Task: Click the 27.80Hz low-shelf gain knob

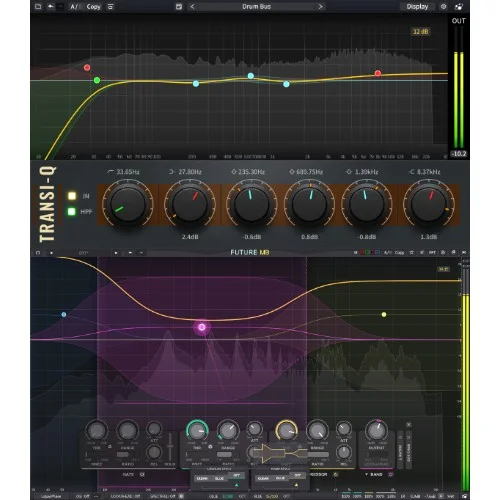Action: click(190, 203)
